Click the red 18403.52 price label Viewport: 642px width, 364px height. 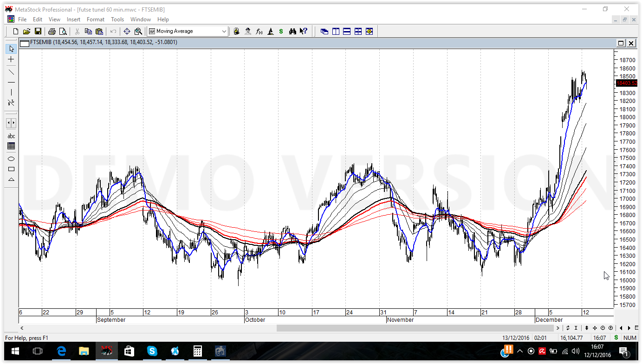pos(626,83)
